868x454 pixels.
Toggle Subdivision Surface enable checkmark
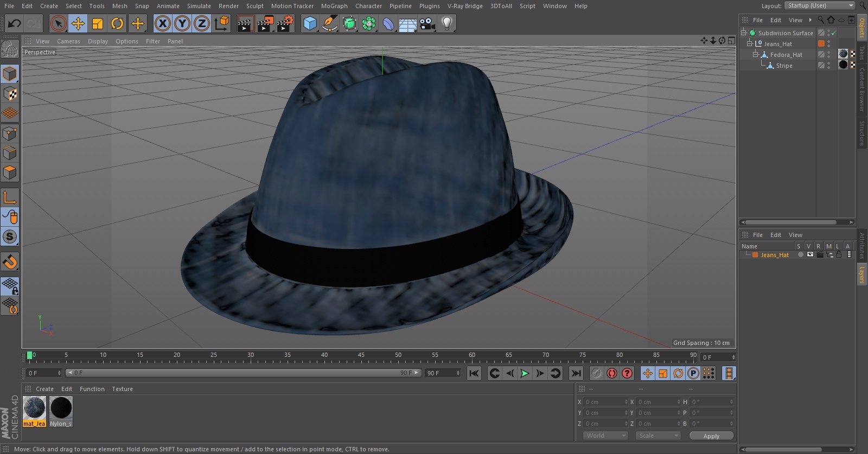click(x=834, y=33)
